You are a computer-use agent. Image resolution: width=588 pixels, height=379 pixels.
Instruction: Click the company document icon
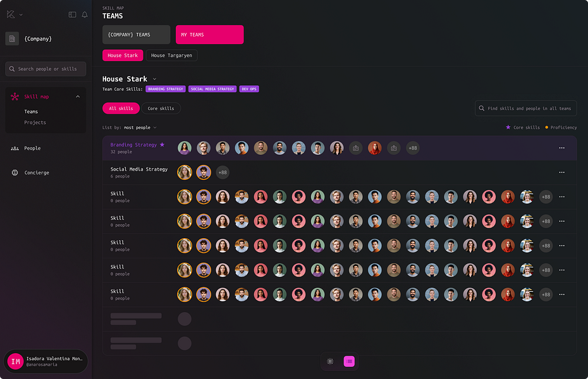pos(12,39)
